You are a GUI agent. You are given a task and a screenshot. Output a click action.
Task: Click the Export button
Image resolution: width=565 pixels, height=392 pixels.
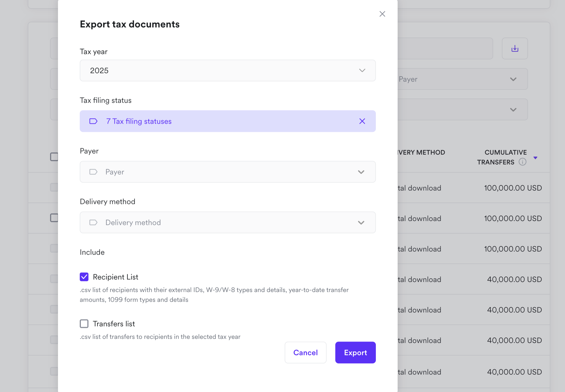tap(355, 352)
